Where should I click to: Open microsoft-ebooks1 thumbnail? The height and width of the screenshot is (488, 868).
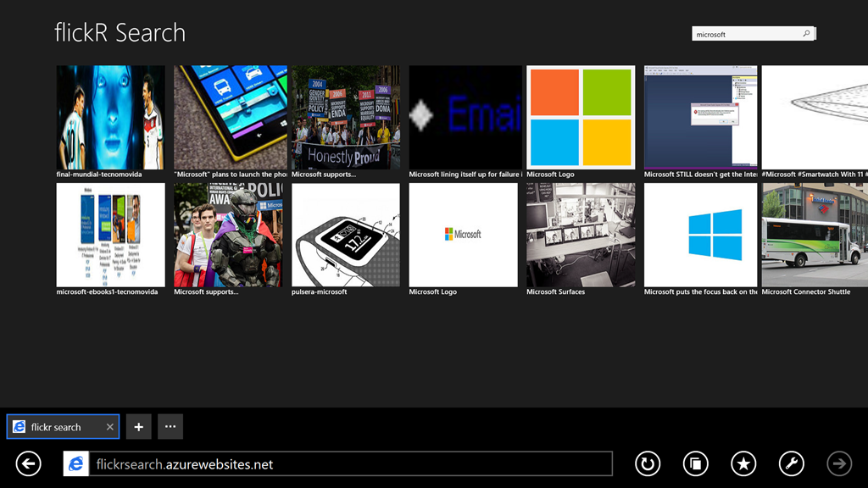110,235
